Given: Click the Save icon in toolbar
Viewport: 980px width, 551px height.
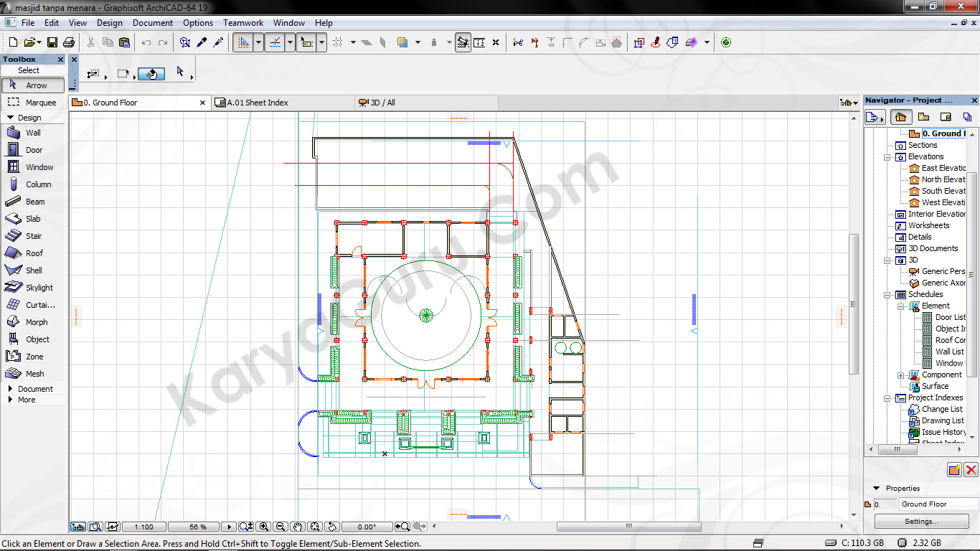Looking at the screenshot, I should click(x=52, y=43).
